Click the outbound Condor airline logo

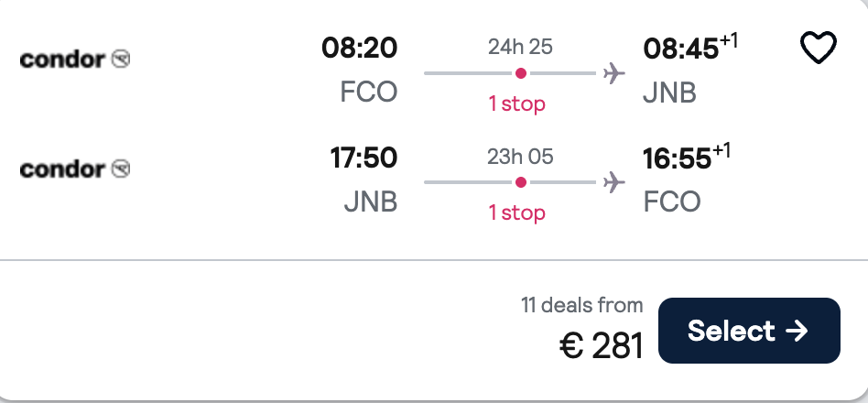[x=75, y=59]
